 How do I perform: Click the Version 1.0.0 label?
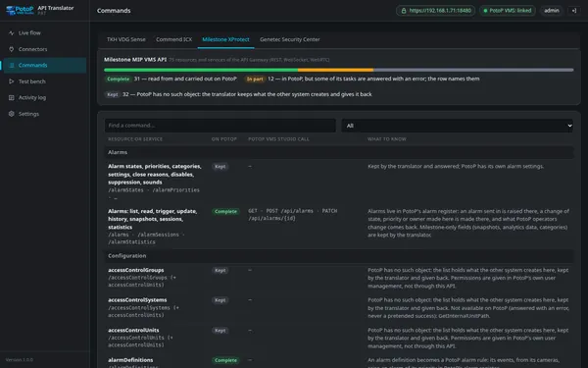(20, 360)
